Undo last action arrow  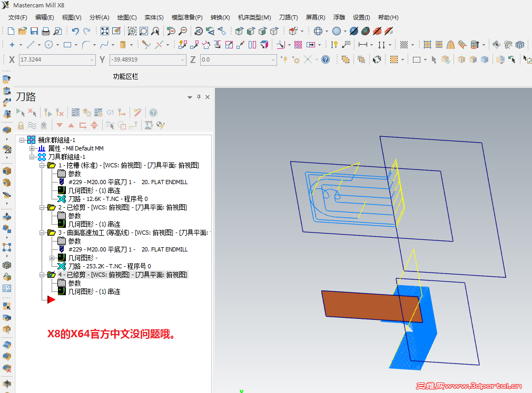[x=75, y=31]
